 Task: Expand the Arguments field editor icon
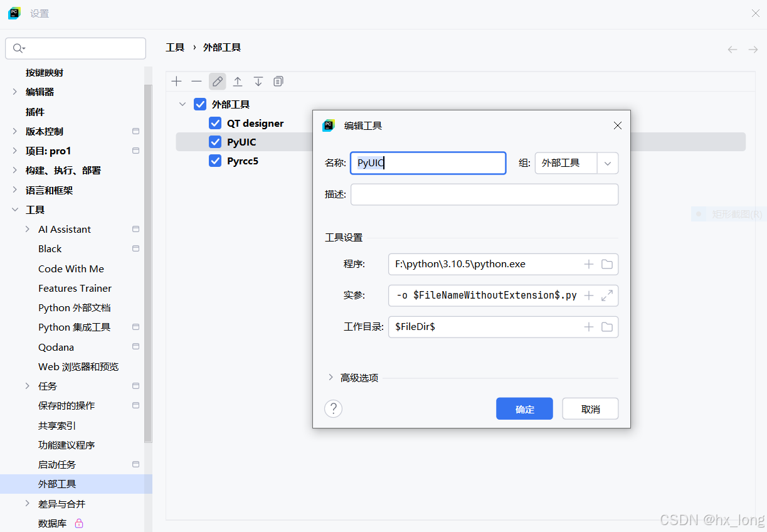point(607,295)
